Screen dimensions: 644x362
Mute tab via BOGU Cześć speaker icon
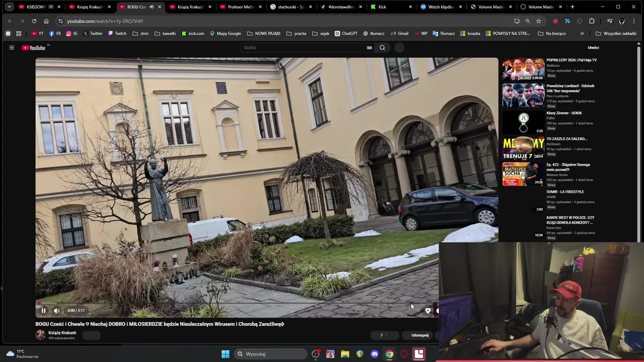point(151,7)
